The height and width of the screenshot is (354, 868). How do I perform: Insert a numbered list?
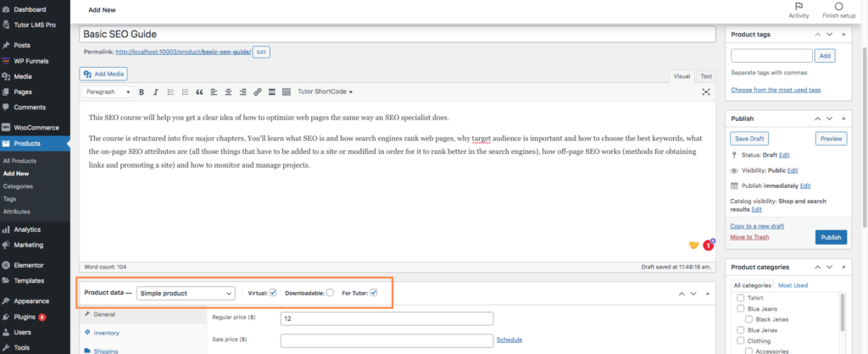[x=185, y=91]
